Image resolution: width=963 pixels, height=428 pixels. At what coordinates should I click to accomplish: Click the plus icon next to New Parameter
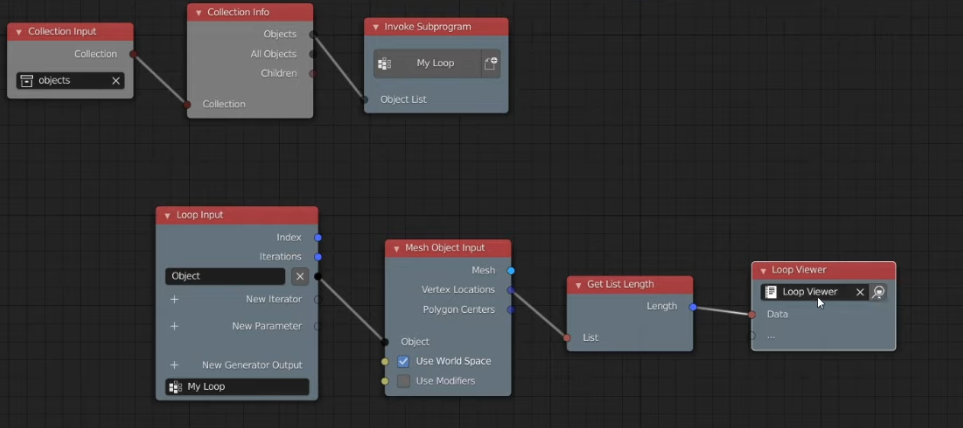[174, 326]
